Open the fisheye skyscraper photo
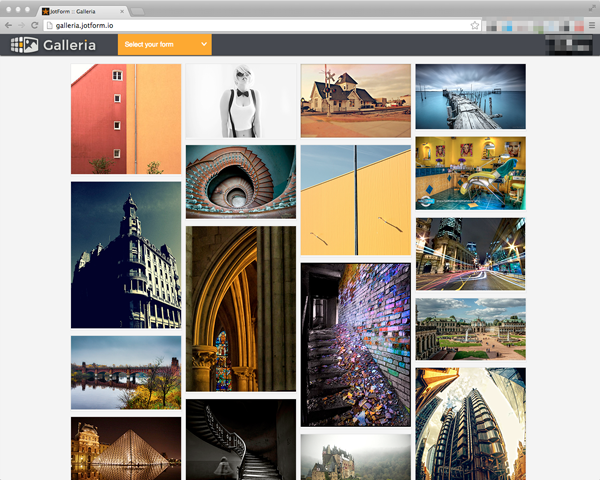The height and width of the screenshot is (480, 600). tap(471, 424)
